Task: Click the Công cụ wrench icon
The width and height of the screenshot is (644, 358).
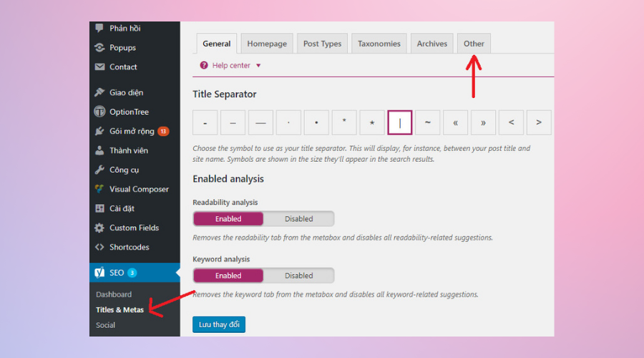Action: (x=99, y=170)
